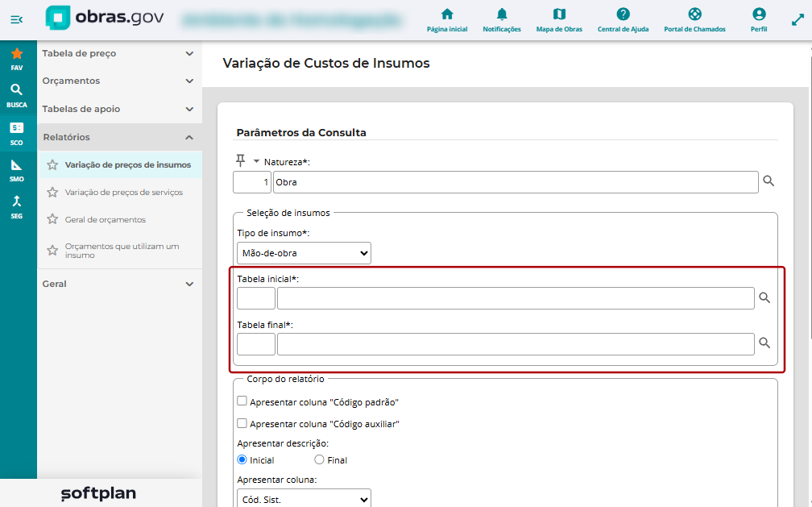
Task: Open the small arrow dropdown beside pin icon
Action: point(256,161)
